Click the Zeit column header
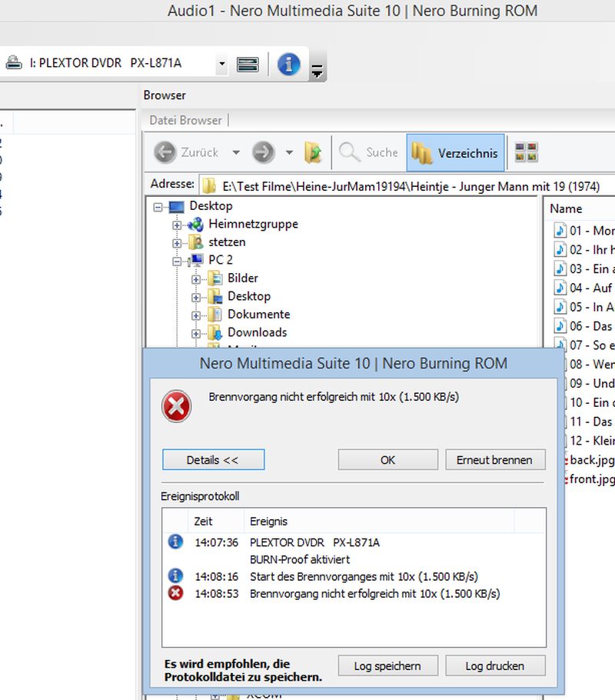 point(216,521)
